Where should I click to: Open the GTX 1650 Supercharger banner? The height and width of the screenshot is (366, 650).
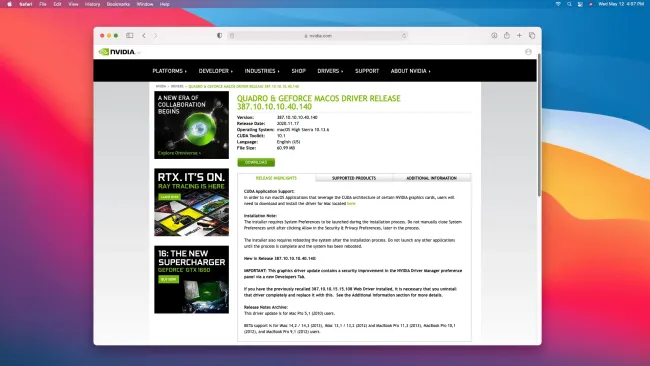point(192,279)
